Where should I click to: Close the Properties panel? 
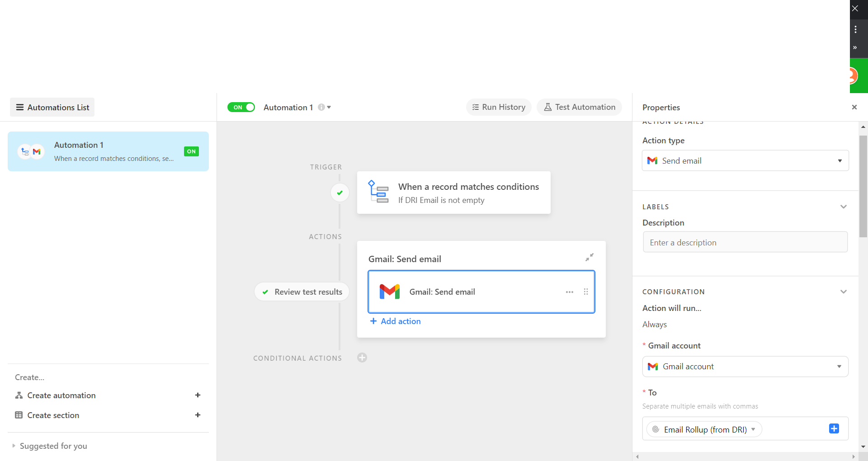coord(854,107)
